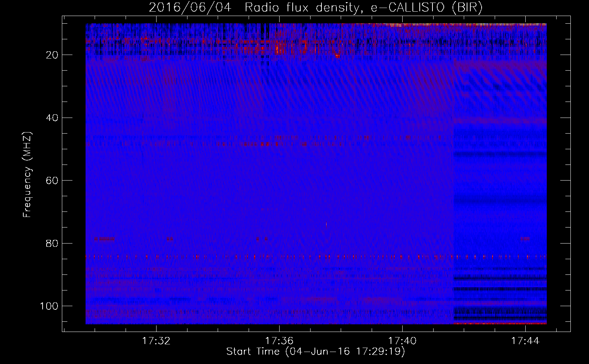Click the '40' frequency tick label

pyautogui.click(x=52, y=118)
